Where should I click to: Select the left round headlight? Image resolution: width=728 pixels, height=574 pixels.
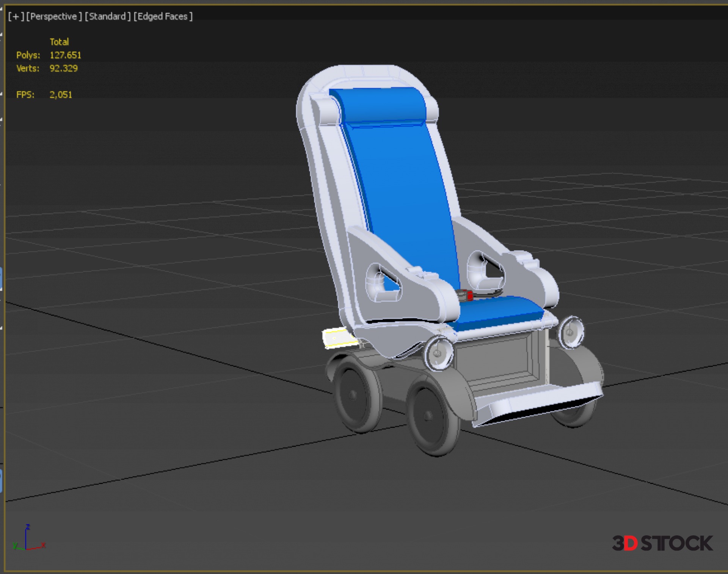coord(439,353)
